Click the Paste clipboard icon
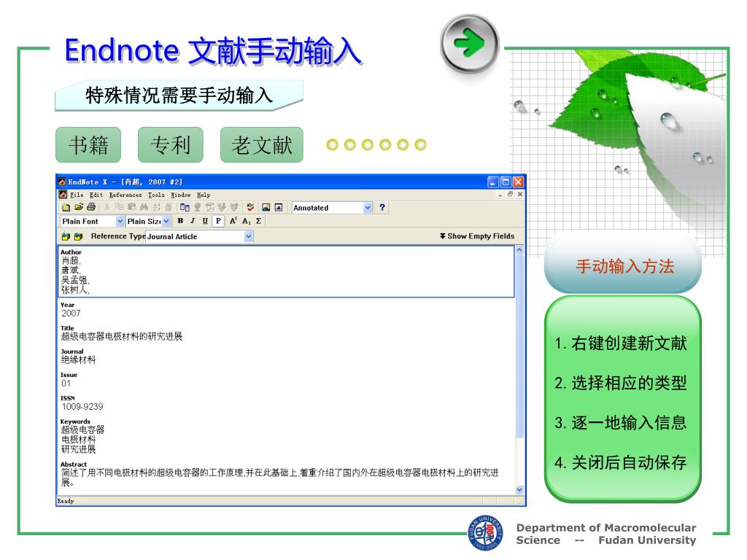 pyautogui.click(x=132, y=206)
